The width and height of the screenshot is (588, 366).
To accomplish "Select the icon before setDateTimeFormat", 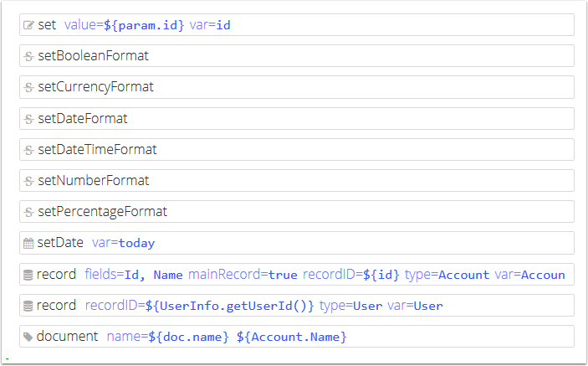I will tap(28, 150).
